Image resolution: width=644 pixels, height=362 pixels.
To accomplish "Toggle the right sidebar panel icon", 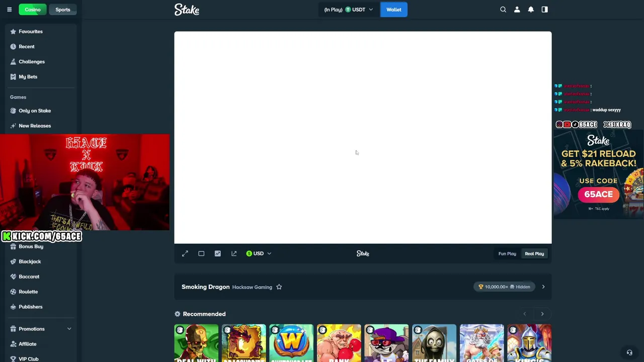I will (x=544, y=10).
